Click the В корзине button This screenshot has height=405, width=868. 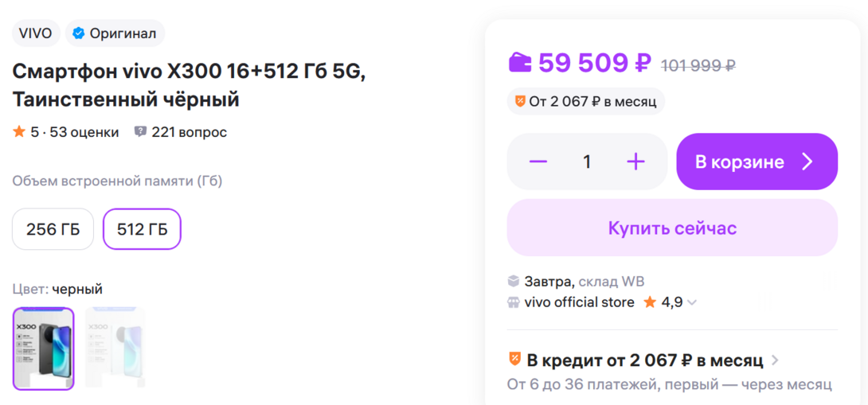[757, 162]
